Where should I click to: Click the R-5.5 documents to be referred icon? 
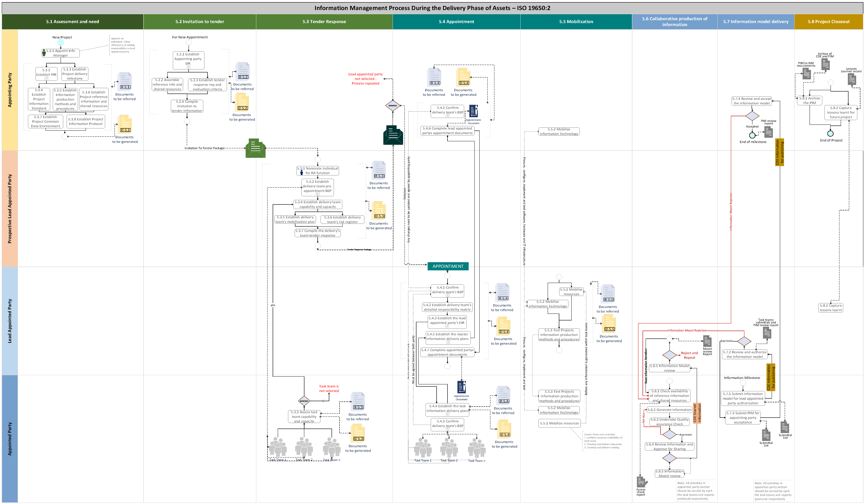[x=608, y=294]
